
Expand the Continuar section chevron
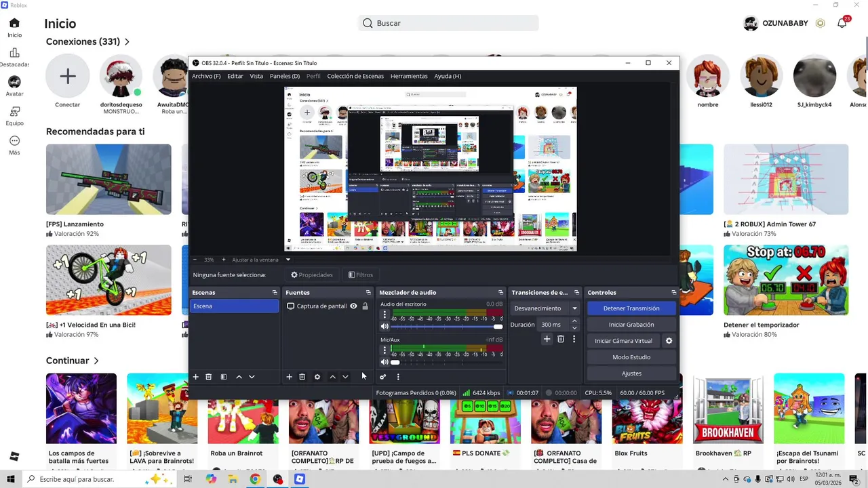[96, 361]
